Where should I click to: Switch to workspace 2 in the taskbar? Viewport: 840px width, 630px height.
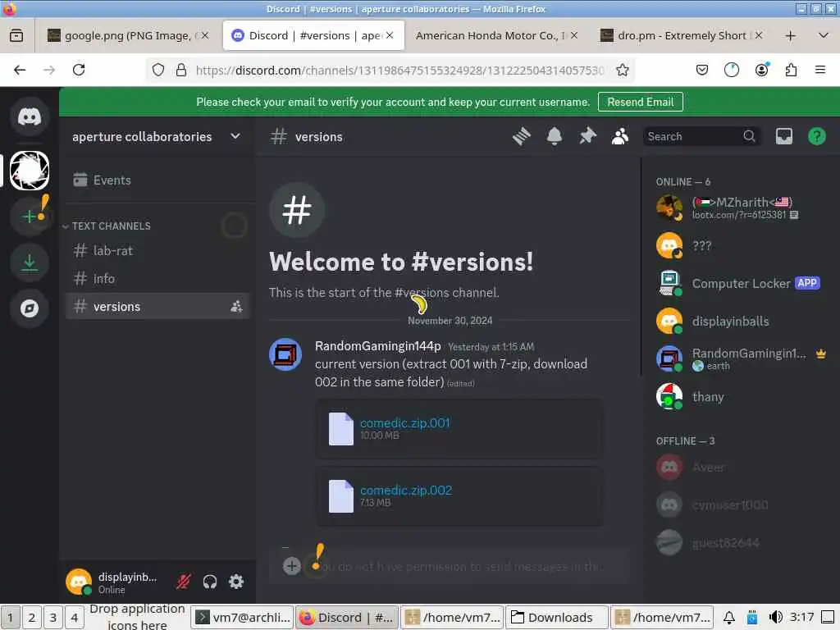coord(32,617)
